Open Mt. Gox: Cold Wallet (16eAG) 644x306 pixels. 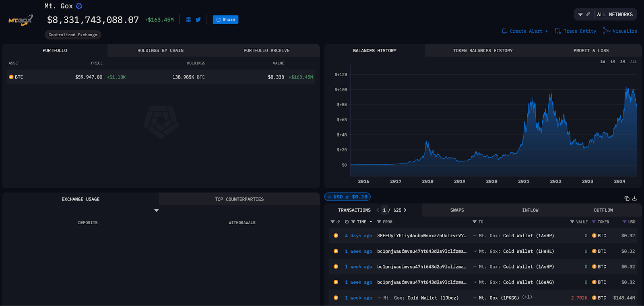pos(516,282)
